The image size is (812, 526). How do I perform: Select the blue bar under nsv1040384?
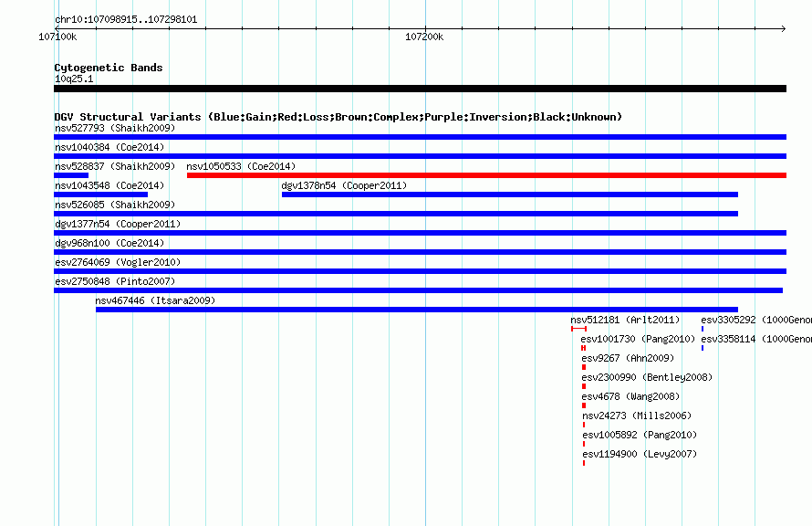pyautogui.click(x=420, y=156)
